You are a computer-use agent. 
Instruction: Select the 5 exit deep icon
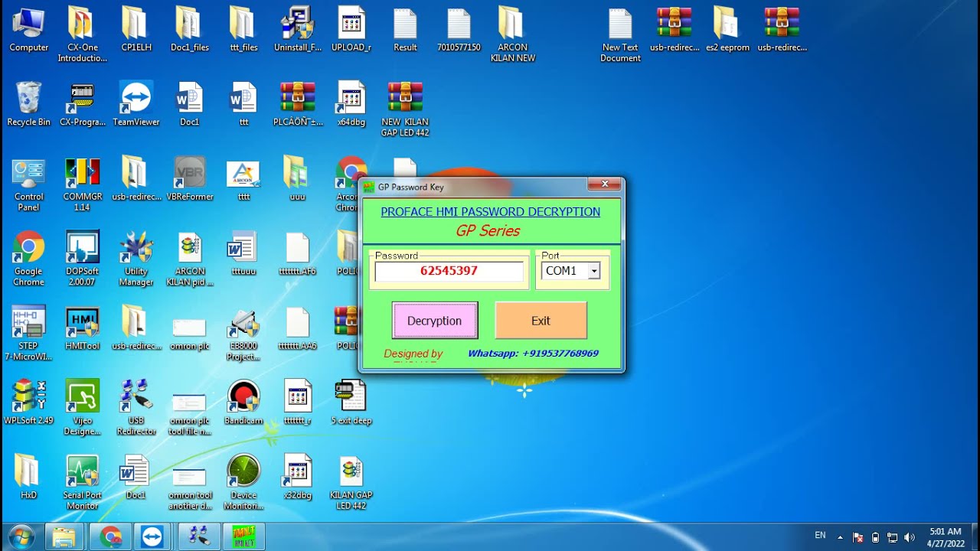(x=351, y=403)
